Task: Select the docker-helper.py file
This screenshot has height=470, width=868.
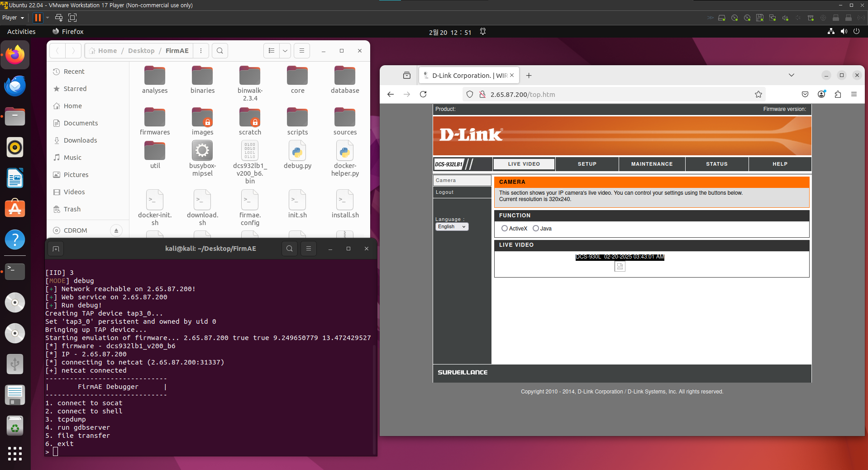Action: click(345, 158)
